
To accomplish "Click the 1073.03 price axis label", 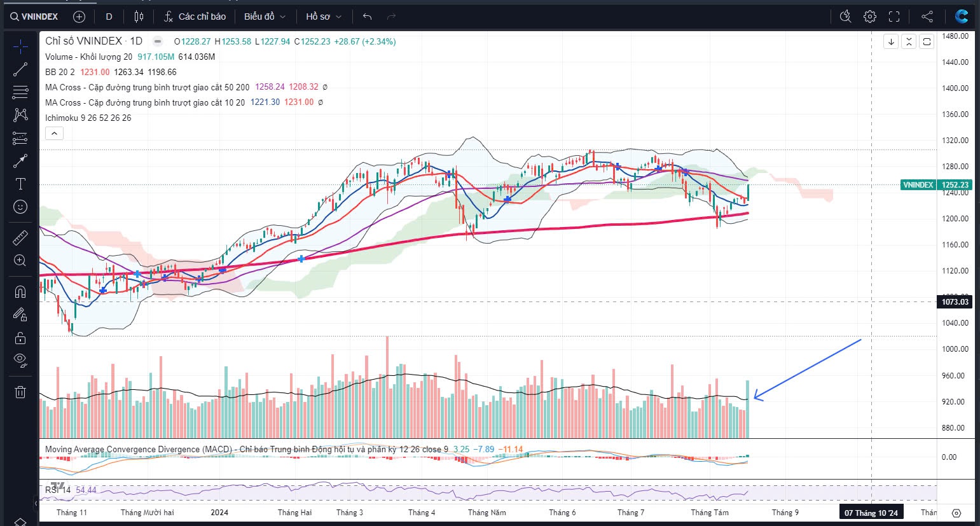I will point(955,301).
